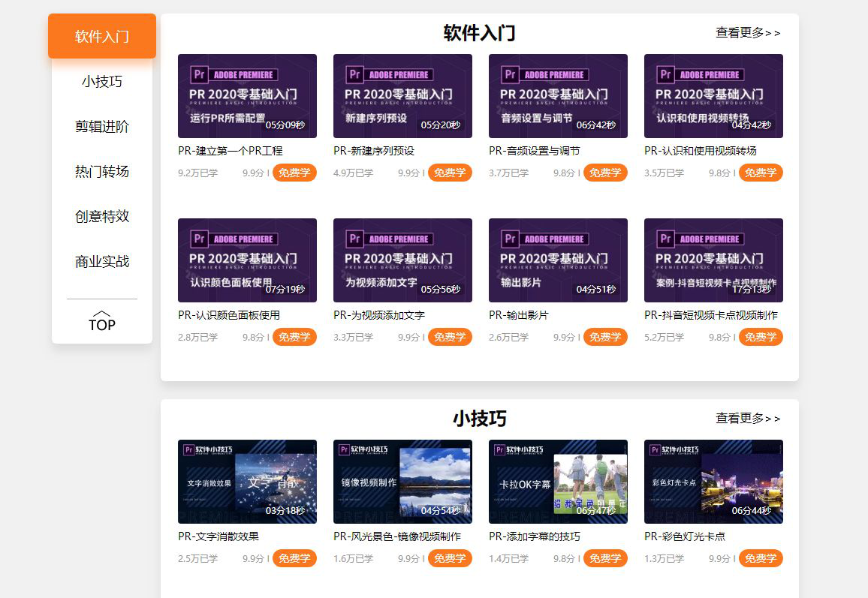Click the TOP back-to-top icon
The height and width of the screenshot is (598, 868).
[102, 321]
